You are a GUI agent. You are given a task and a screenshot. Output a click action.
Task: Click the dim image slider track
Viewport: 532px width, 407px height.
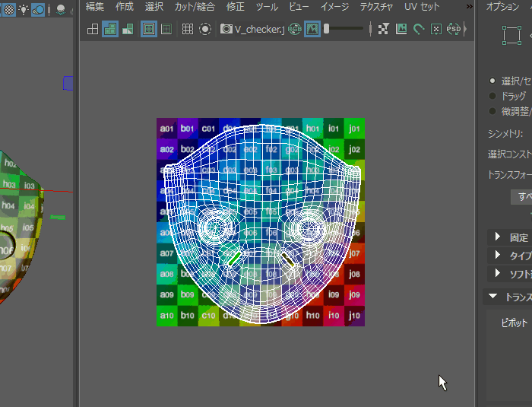point(344,29)
